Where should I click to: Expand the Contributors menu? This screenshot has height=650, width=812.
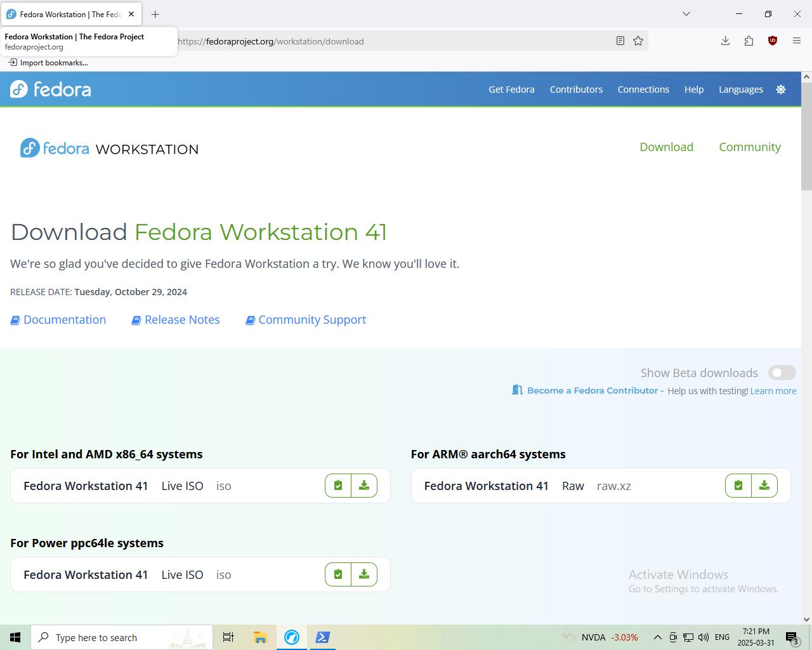576,90
